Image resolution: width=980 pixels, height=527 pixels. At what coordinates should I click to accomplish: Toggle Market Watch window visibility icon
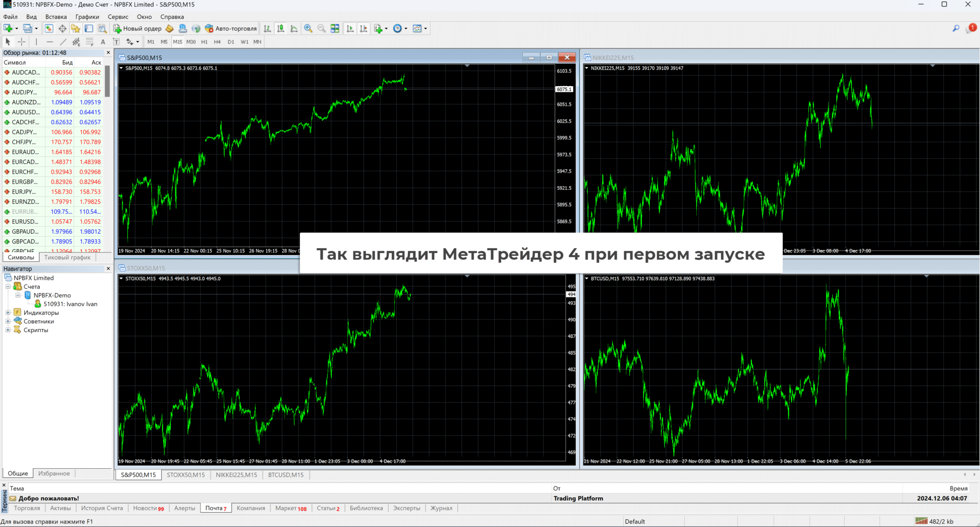pos(49,29)
